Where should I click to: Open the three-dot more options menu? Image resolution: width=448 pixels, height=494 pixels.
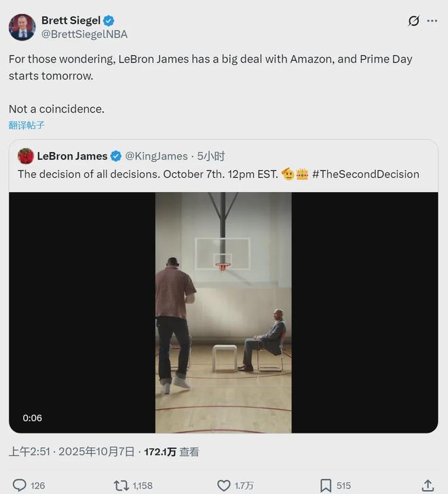click(432, 21)
